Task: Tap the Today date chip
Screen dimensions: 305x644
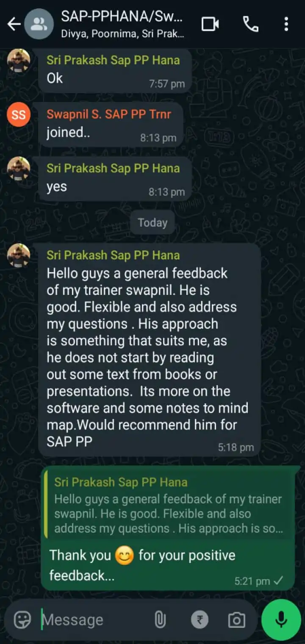Action: [x=152, y=222]
